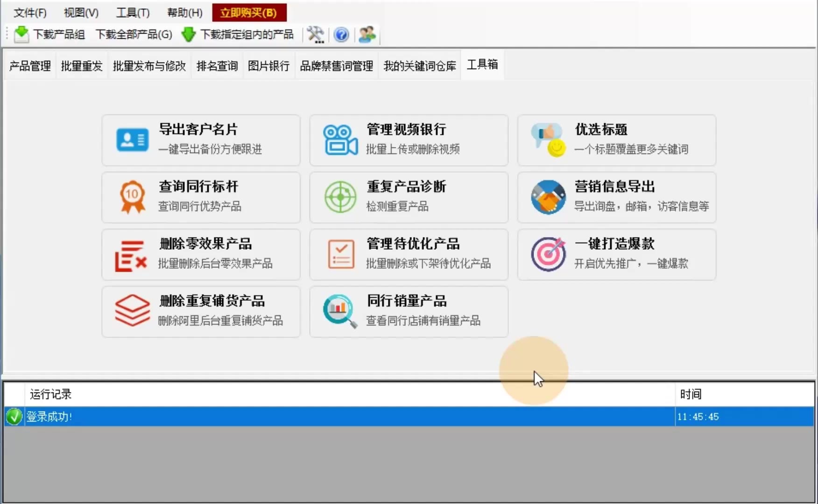Screen dimensions: 818x504
Task: Click the 一键打造爆款 bullseye icon
Action: coord(548,254)
